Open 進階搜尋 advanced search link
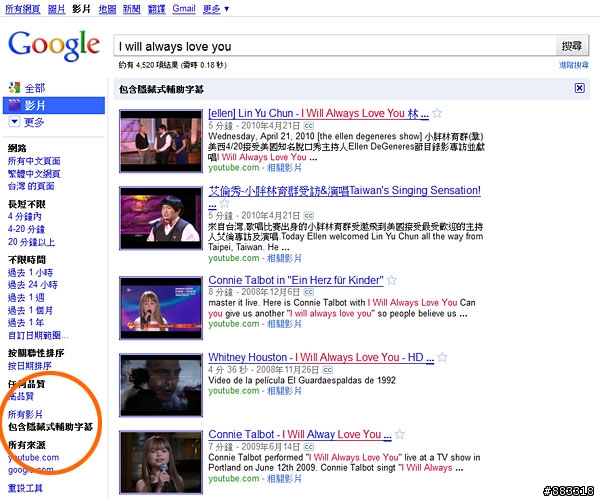 (574, 65)
